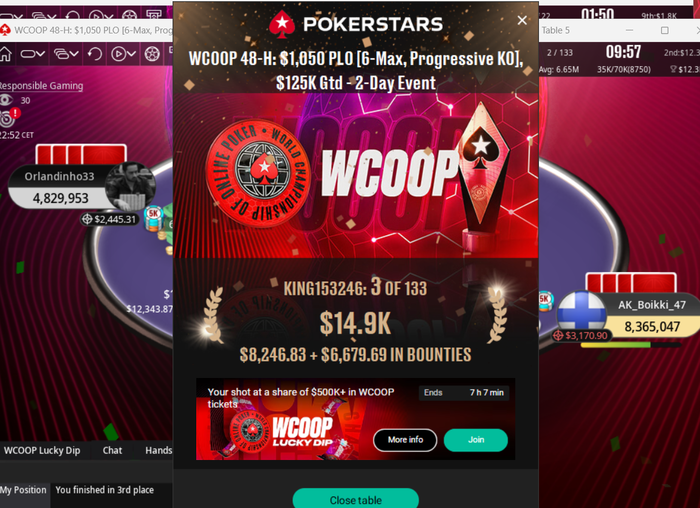Image resolution: width=700 pixels, height=508 pixels.
Task: Click the Join button for Lucky Dip
Action: coord(476,440)
